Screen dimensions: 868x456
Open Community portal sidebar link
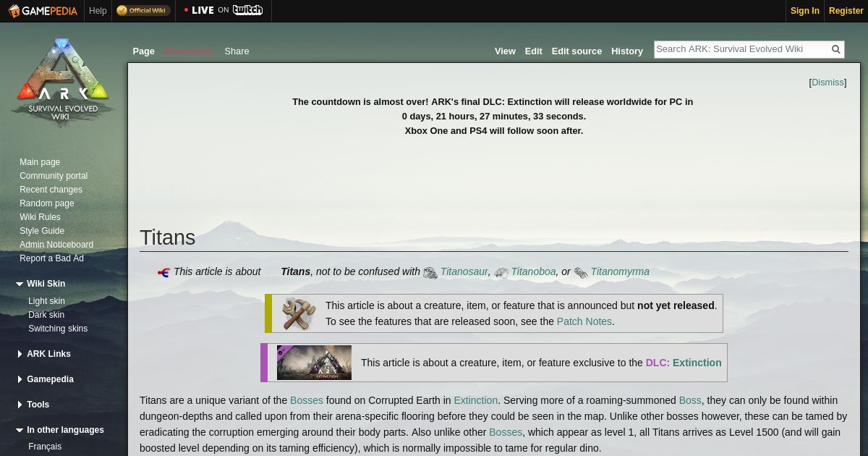pyautogui.click(x=54, y=176)
